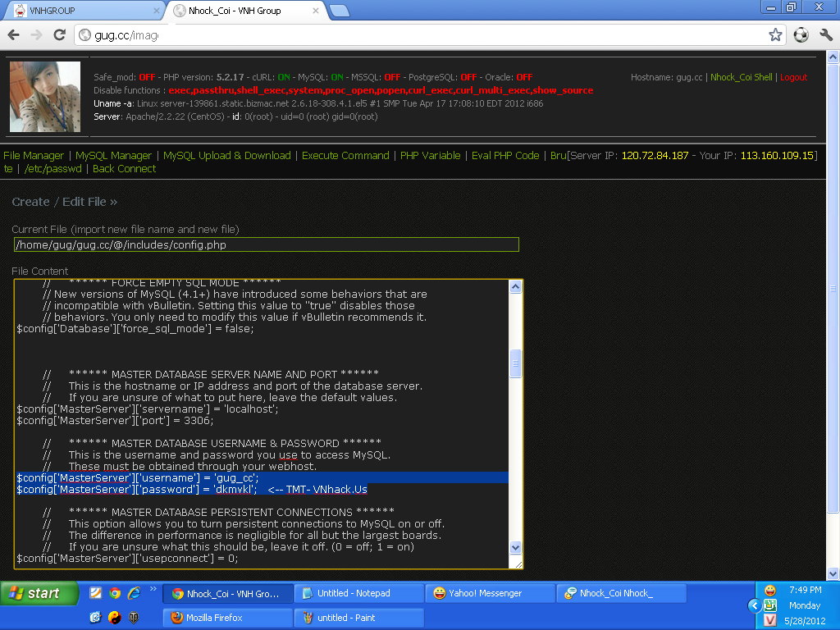Switch to Mozilla Firefox taskbar button
This screenshot has width=840, height=630.
click(x=228, y=618)
